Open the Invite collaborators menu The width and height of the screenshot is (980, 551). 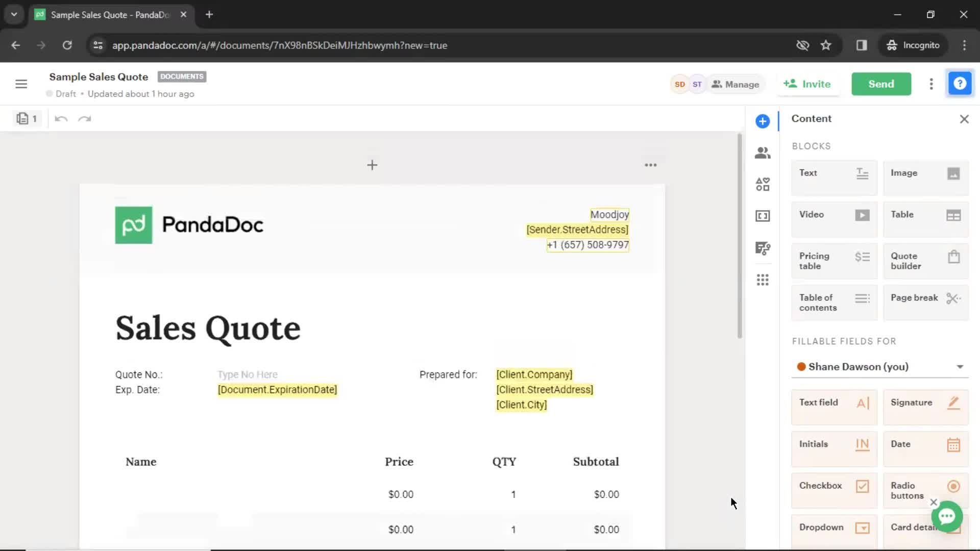[809, 84]
